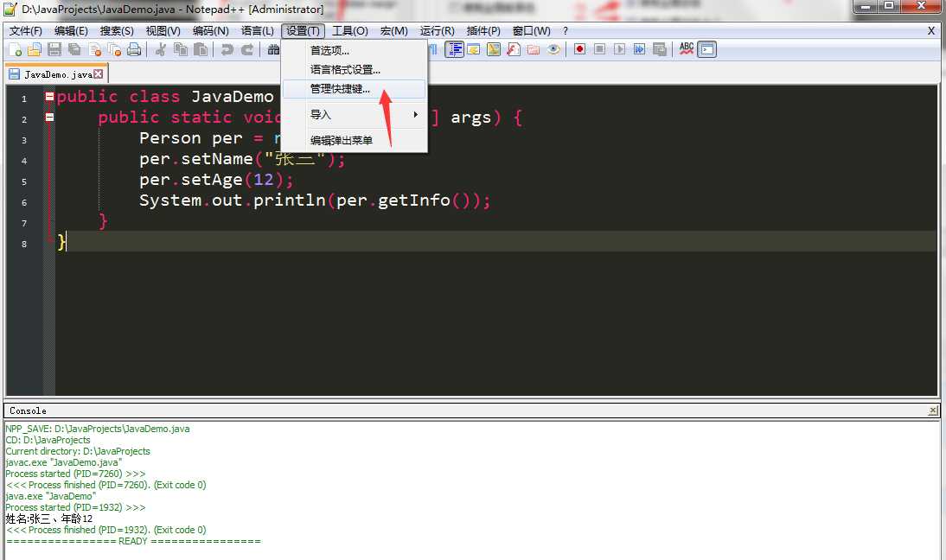The width and height of the screenshot is (946, 560).
Task: Close the JavaDemo.java tab with X
Action: [x=99, y=74]
